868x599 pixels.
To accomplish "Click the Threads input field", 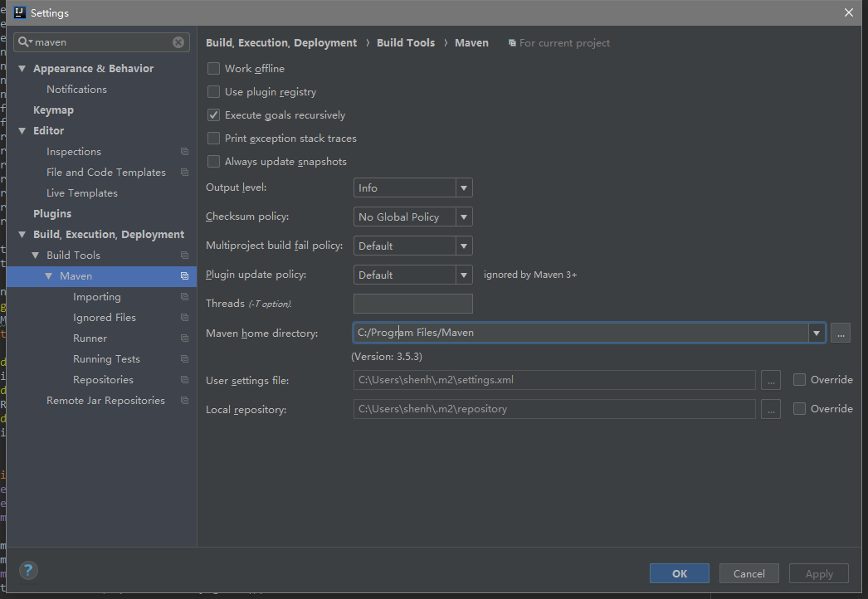I will pos(412,304).
